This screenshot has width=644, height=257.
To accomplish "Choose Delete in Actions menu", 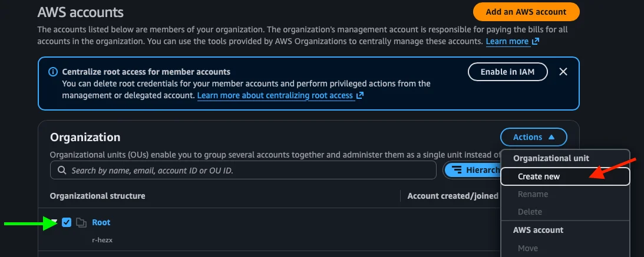I will pos(530,212).
